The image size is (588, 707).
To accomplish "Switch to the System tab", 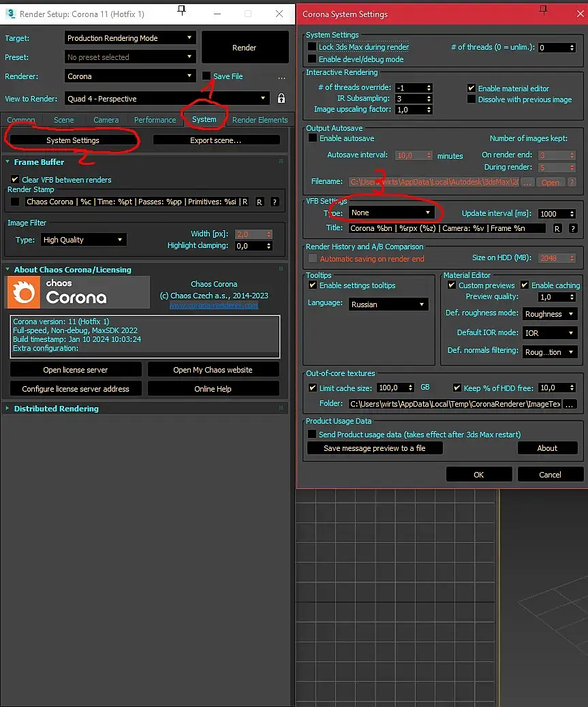I will (204, 119).
